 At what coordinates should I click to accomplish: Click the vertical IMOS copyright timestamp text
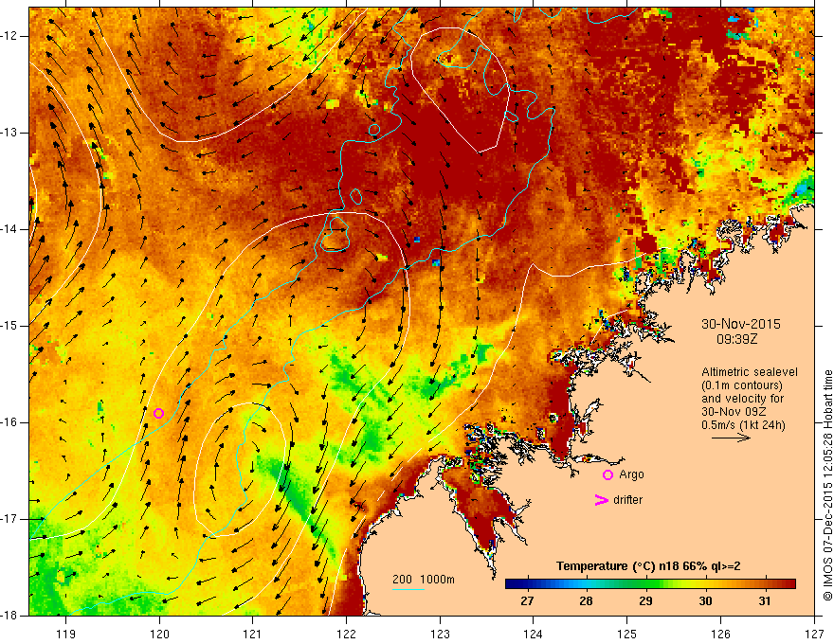coord(827,485)
